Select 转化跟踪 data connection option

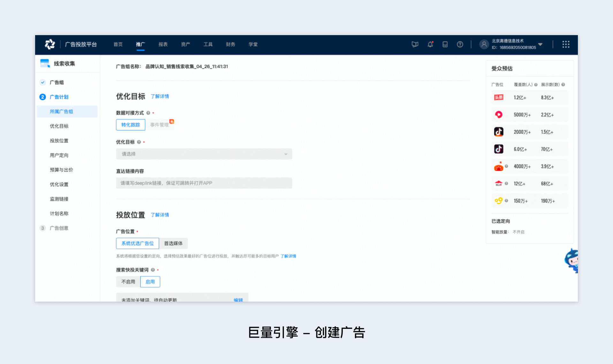(131, 125)
